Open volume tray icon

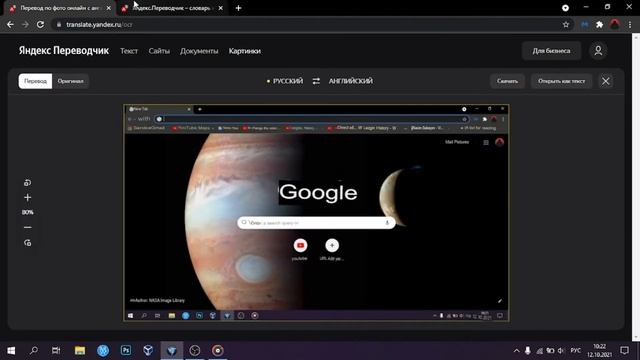pyautogui.click(x=561, y=351)
